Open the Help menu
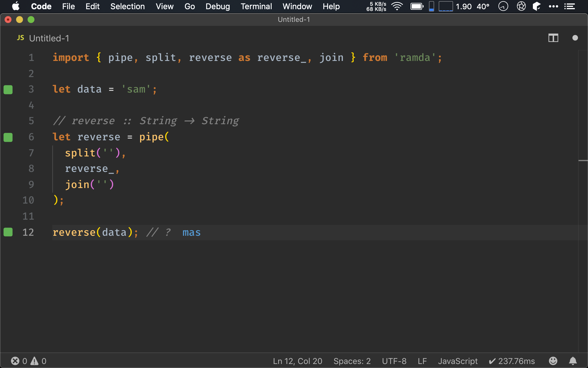The height and width of the screenshot is (368, 588). (x=331, y=6)
